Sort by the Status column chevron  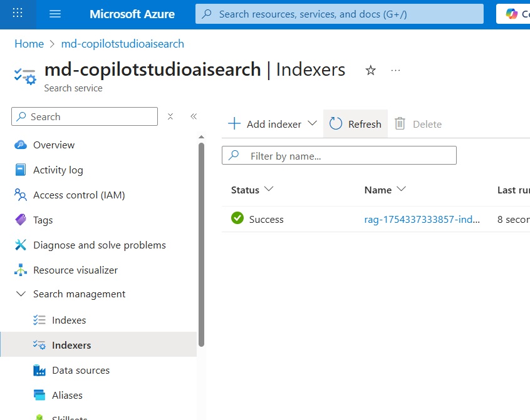pos(269,189)
